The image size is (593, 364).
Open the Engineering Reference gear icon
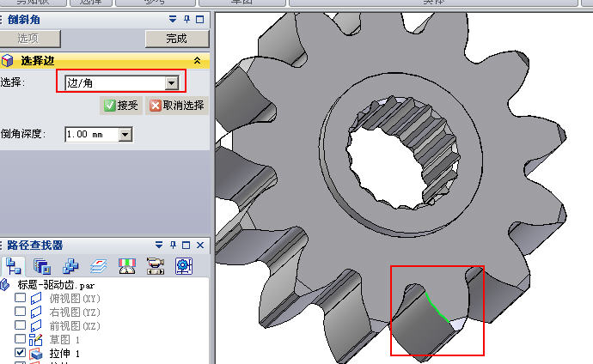184,266
